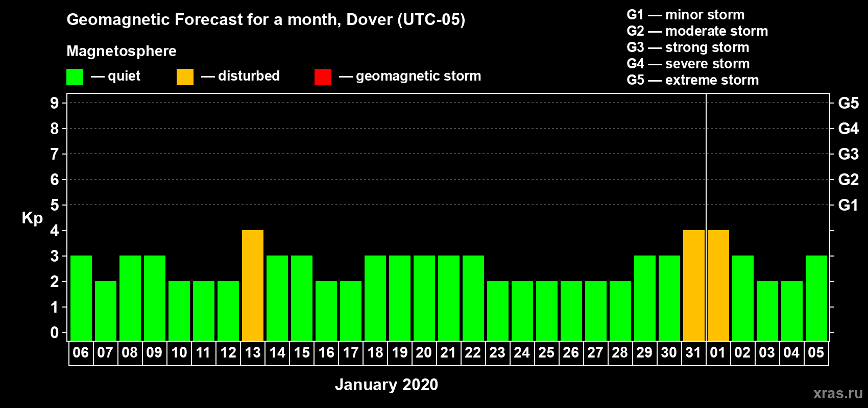Select the orange bar for day 31
The width and height of the screenshot is (868, 408).
pos(694,285)
